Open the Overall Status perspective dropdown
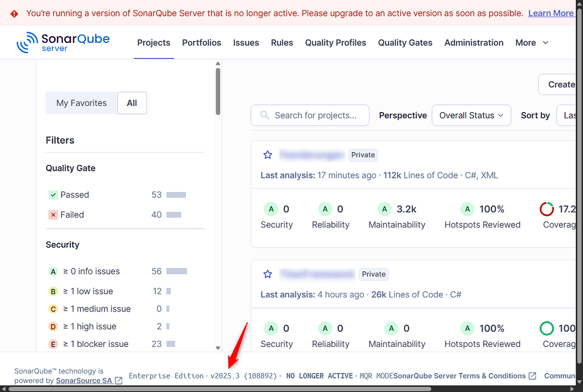The image size is (583, 392). tap(471, 115)
